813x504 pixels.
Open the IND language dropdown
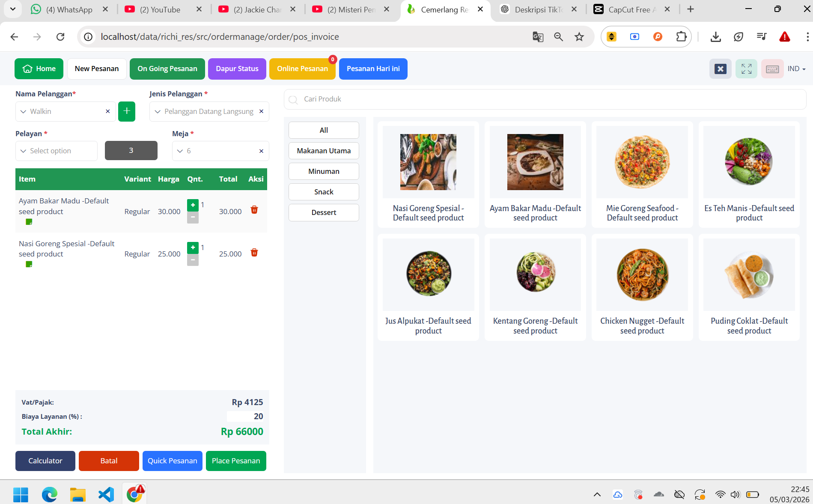(x=796, y=69)
